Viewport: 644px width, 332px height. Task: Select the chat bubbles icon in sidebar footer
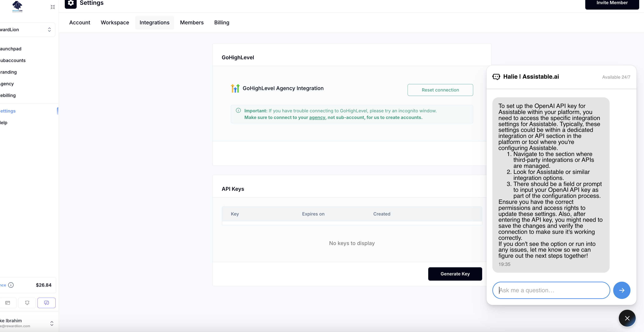46,302
